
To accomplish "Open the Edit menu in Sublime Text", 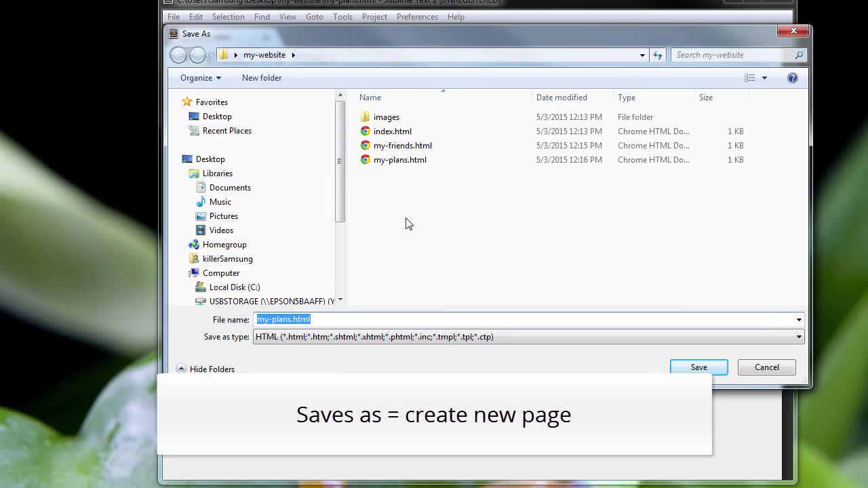I will pos(196,17).
